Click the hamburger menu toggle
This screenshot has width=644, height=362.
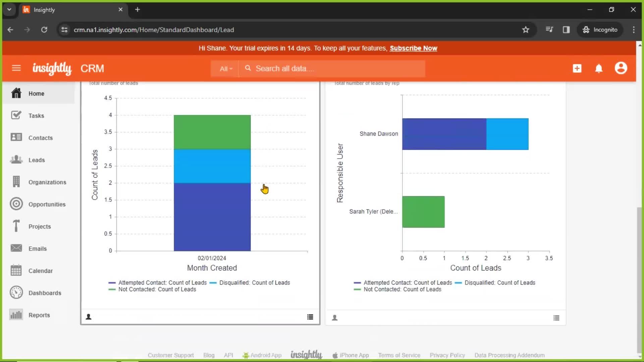tap(16, 68)
